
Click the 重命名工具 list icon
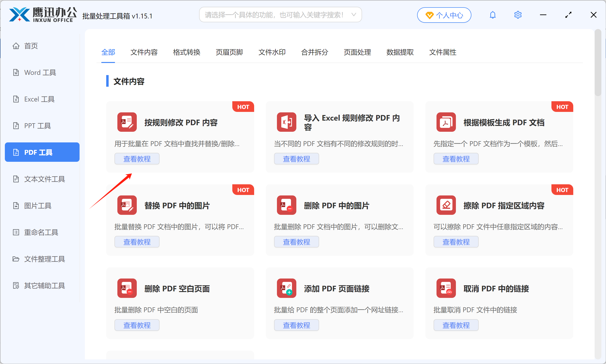tap(16, 232)
